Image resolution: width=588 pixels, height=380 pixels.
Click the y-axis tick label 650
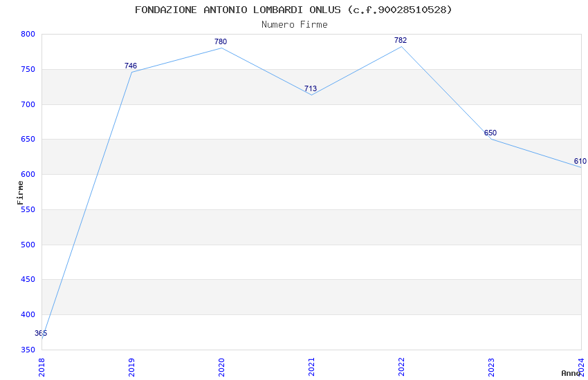[x=28, y=140]
